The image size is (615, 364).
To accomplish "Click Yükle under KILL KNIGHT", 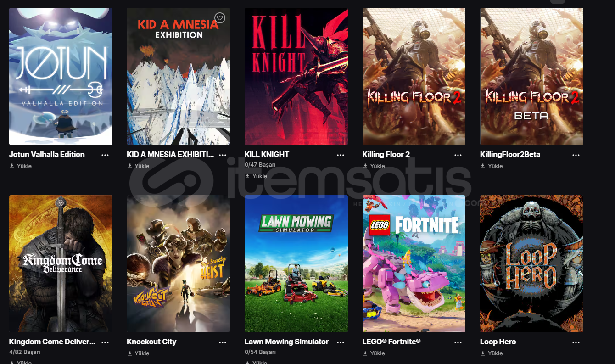I will pos(256,176).
